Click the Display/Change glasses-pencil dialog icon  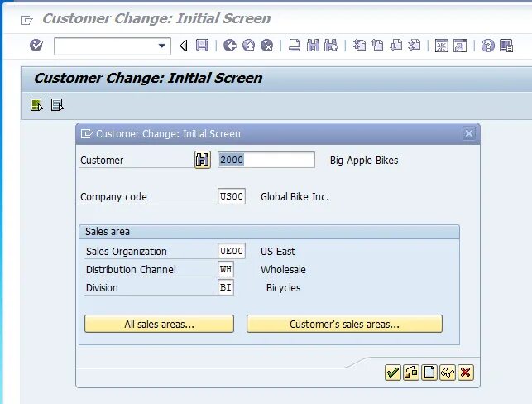pos(448,373)
